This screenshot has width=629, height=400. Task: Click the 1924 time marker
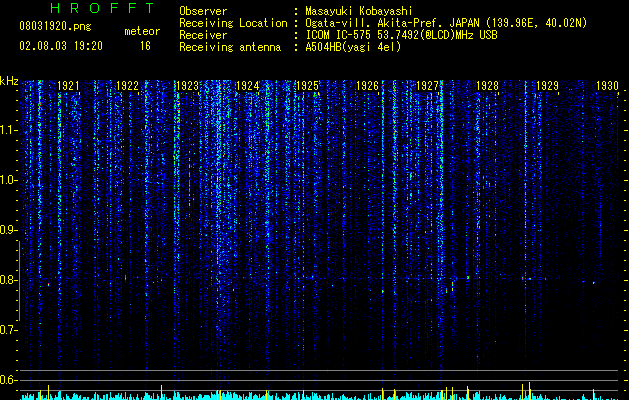[248, 85]
